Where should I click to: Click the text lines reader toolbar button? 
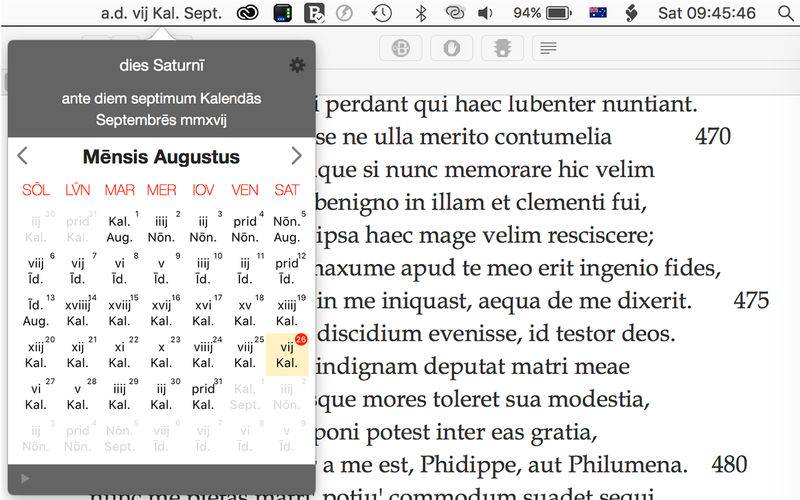click(x=548, y=48)
